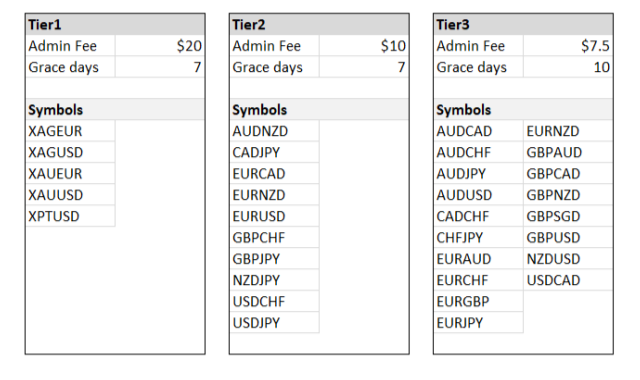This screenshot has height=380, width=640.
Task: Click the USDCAD symbol cell
Action: click(568, 280)
